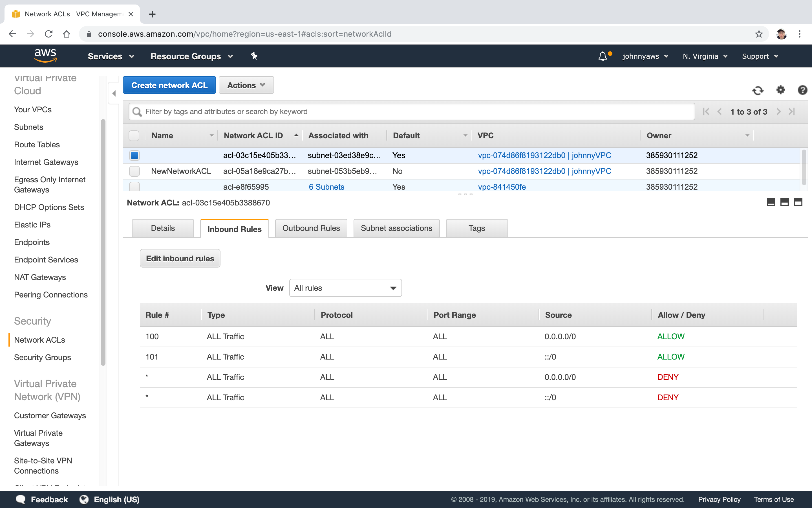Screen dimensions: 812x508
Task: Open the Terms of Use link
Action: point(774,499)
